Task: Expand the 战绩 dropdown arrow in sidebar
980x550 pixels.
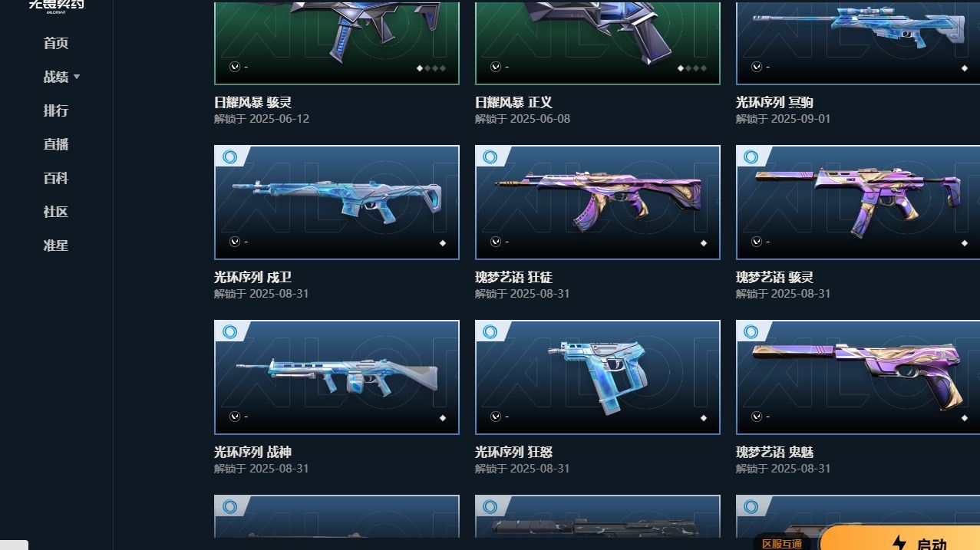Action: [77, 77]
